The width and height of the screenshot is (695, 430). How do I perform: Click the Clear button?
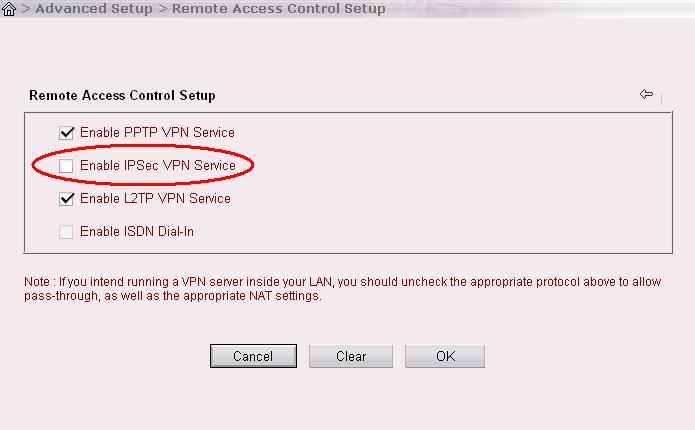351,356
